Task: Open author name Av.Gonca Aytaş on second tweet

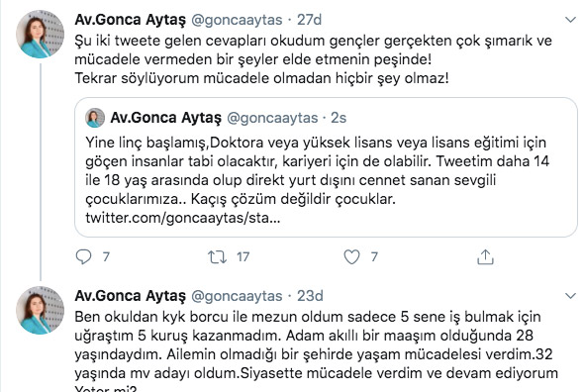Action: coord(130,296)
